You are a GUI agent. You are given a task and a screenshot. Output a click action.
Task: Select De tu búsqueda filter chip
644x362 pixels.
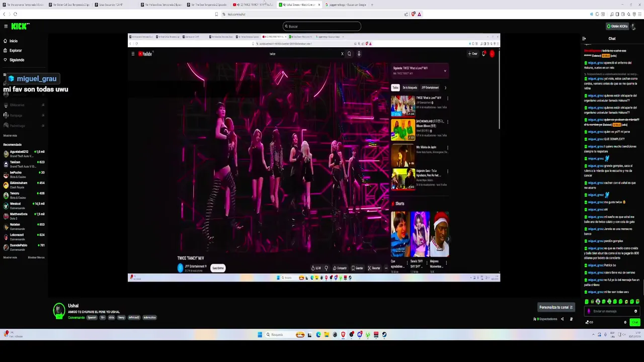click(410, 87)
